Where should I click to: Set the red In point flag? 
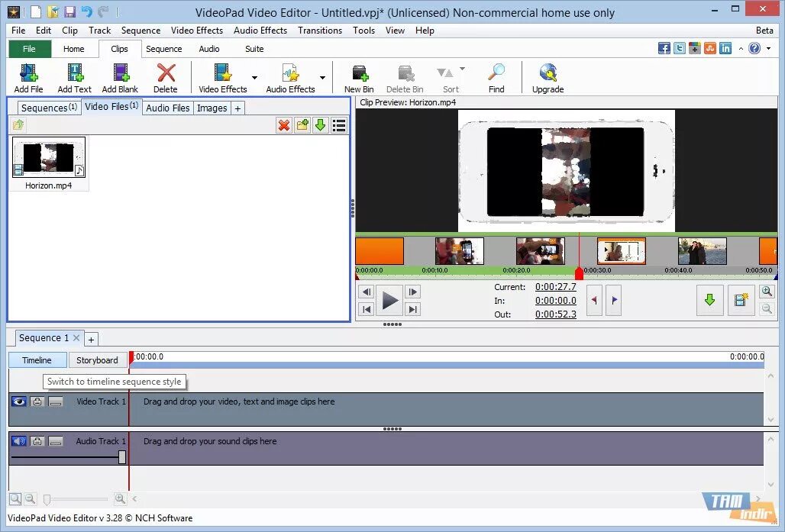[x=594, y=300]
